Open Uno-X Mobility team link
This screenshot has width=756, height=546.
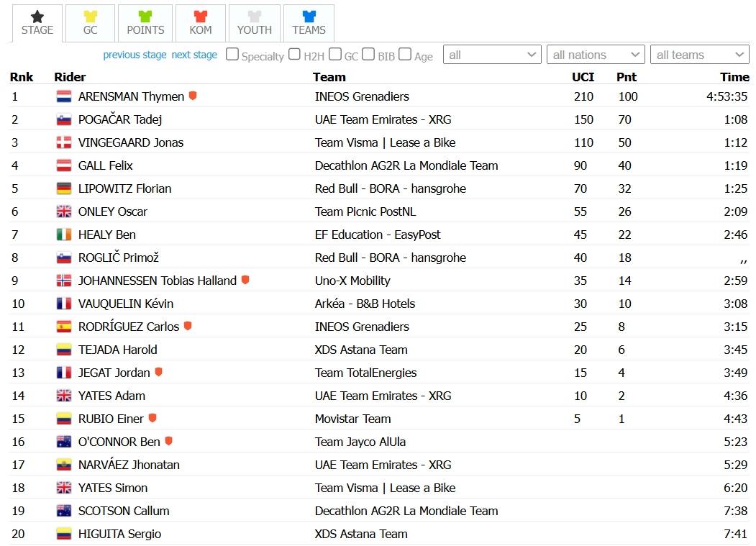(352, 281)
